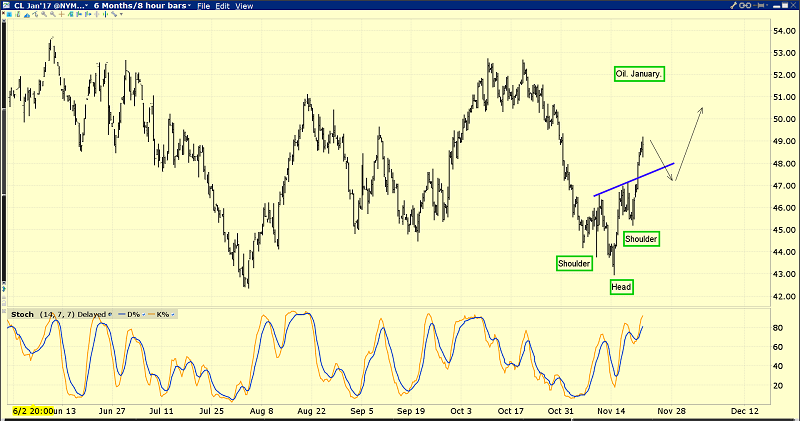Screen dimensions: 800x421
Task: Open the Edit menu
Action: [x=223, y=6]
